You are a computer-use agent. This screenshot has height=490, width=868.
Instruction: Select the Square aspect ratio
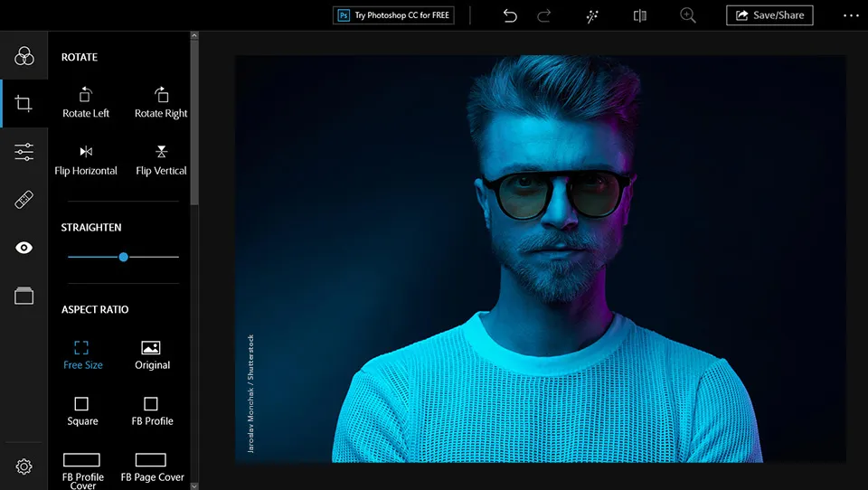[x=81, y=410]
